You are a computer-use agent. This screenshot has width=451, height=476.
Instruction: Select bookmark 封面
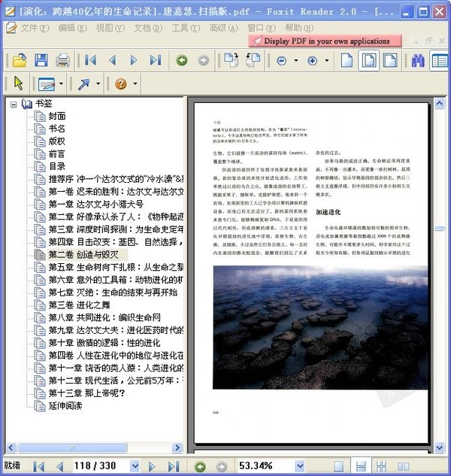[x=57, y=116]
